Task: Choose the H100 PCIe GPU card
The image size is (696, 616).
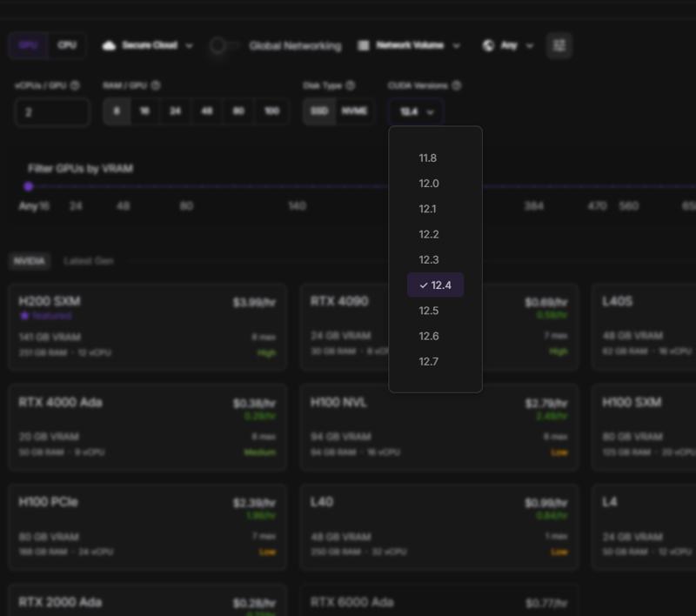Action: pos(147,526)
